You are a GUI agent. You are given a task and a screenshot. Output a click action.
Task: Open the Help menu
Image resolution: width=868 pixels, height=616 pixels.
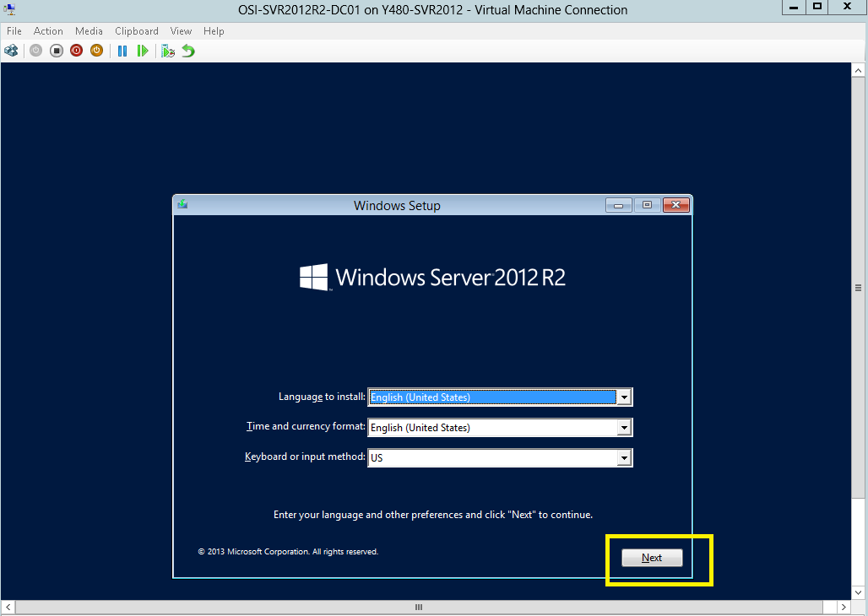coord(213,31)
